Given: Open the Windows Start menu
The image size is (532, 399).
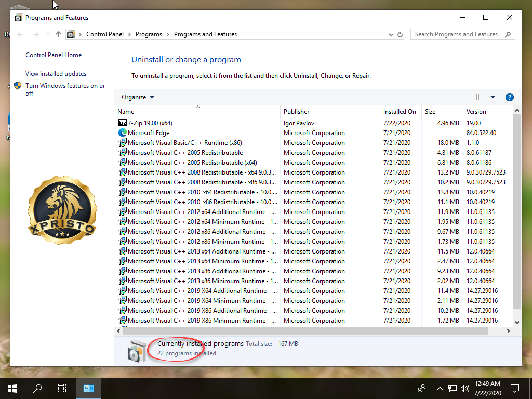Looking at the screenshot, I should (x=12, y=388).
